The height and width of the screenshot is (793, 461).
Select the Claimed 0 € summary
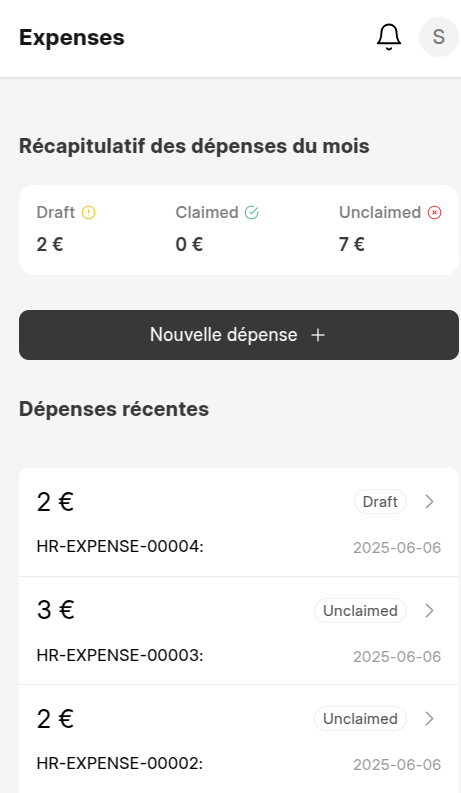217,229
